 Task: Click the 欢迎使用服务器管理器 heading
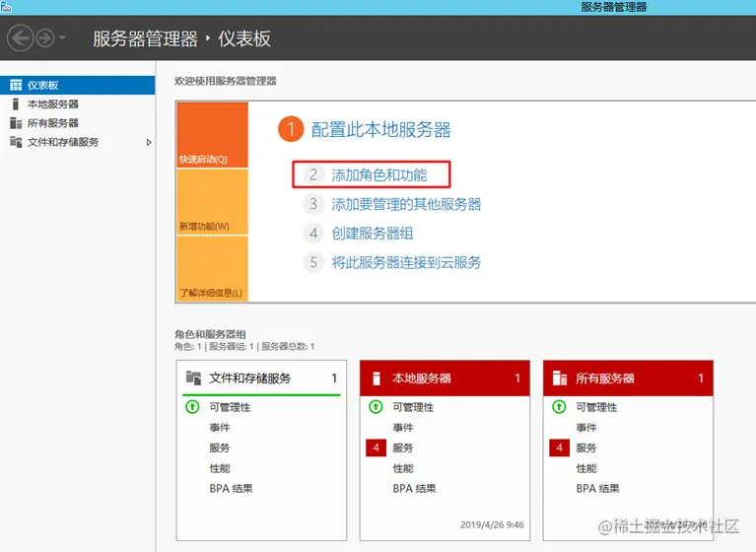tap(225, 81)
